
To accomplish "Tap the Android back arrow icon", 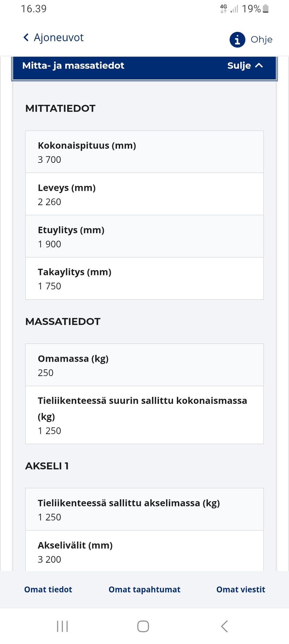I will [x=224, y=626].
